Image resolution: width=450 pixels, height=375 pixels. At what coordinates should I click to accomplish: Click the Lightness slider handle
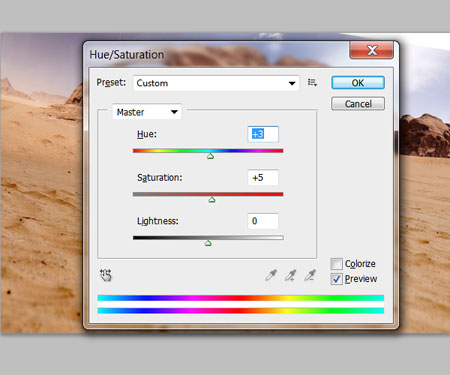coord(208,243)
